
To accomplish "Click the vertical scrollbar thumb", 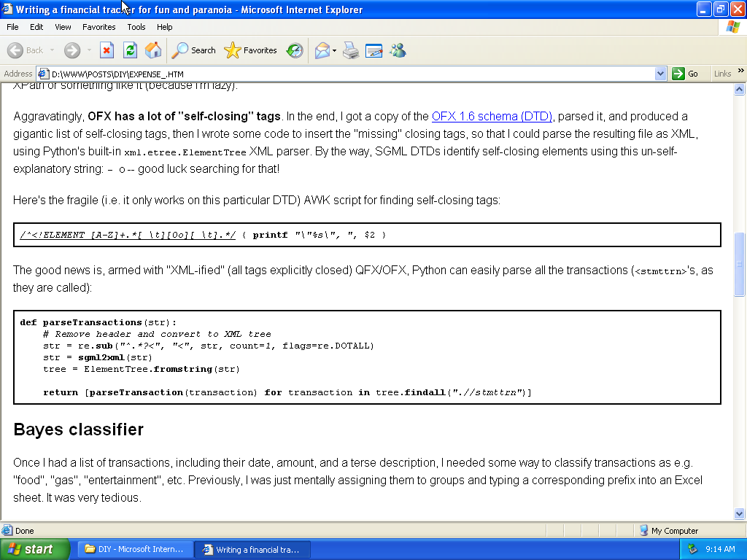I will (740, 264).
